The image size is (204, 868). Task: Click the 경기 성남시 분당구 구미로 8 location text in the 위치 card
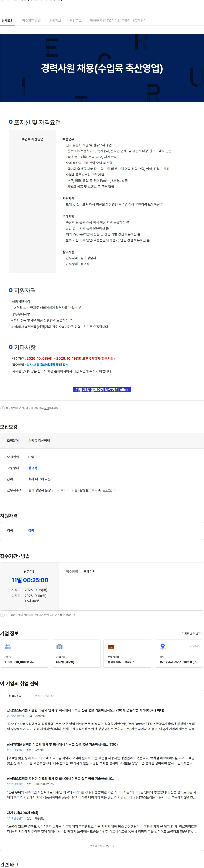coord(179,662)
